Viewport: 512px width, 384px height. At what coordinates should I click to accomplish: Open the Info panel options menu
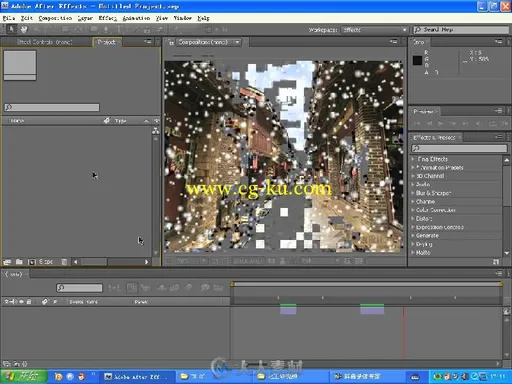(x=498, y=42)
